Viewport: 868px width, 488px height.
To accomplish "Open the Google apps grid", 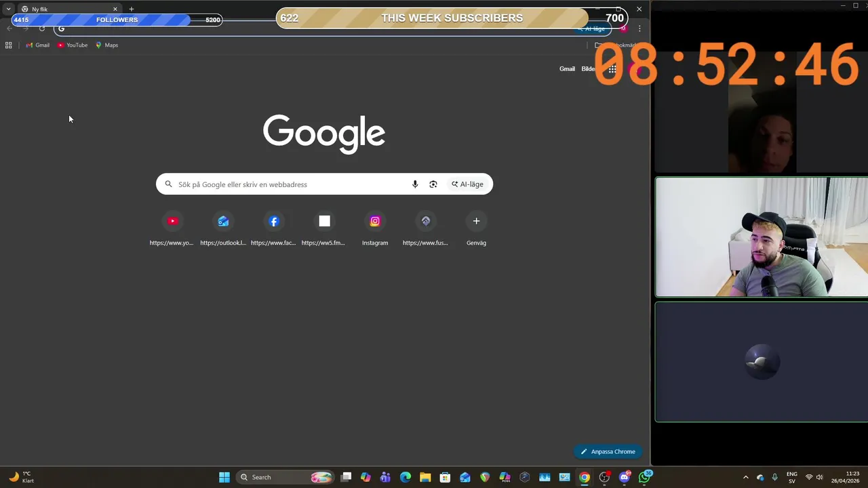I will coord(612,68).
